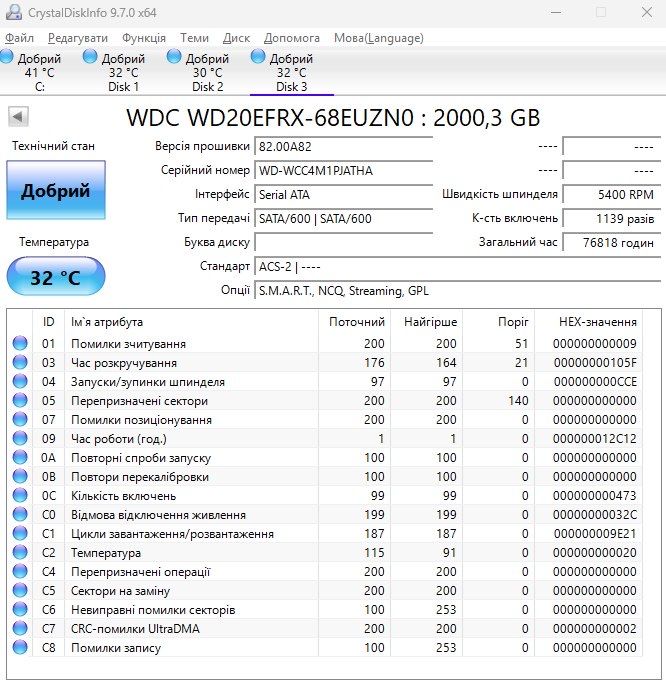
Task: Click status orb for Disk 2
Action: pos(174,56)
